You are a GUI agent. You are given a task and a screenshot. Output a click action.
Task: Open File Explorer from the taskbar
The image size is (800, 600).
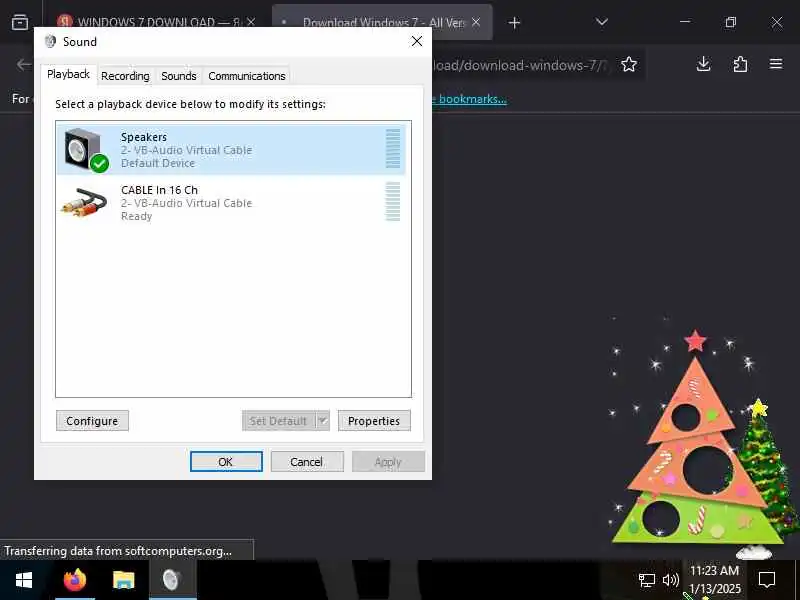click(123, 580)
